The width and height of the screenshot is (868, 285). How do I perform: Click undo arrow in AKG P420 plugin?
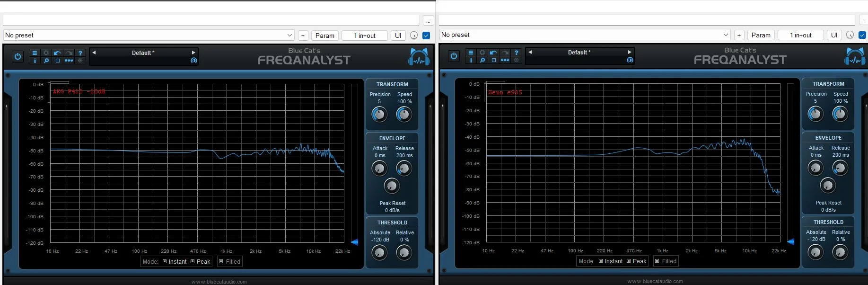[x=57, y=53]
